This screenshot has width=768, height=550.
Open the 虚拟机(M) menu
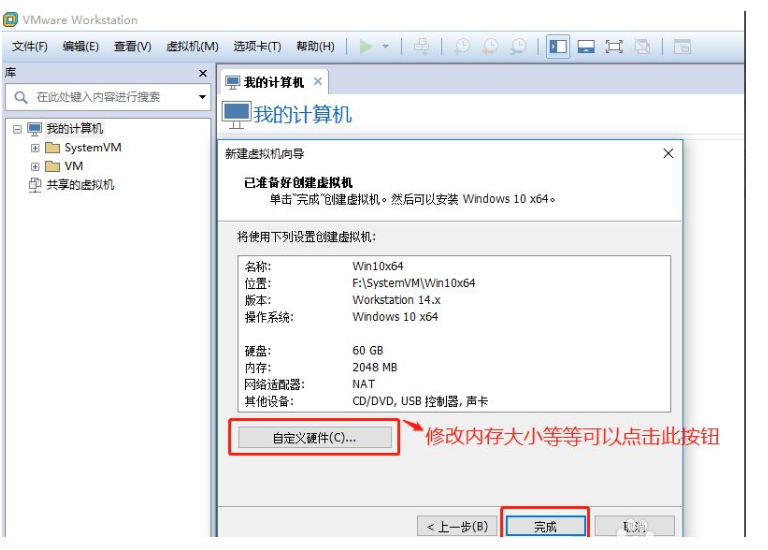tap(192, 47)
